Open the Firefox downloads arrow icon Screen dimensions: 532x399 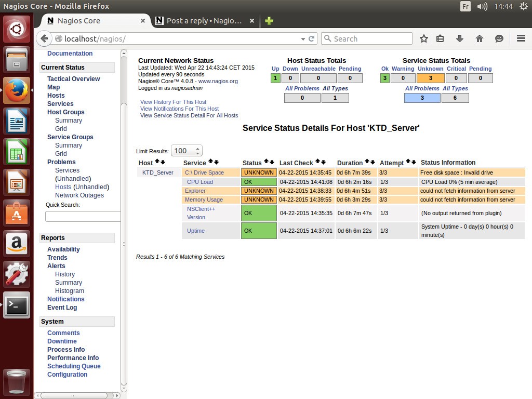460,38
